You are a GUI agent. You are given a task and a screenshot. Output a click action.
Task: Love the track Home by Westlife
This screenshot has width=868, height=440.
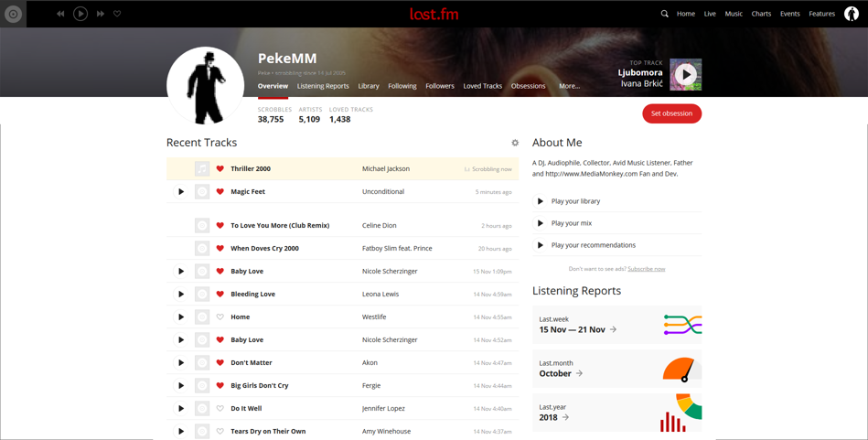click(x=220, y=317)
